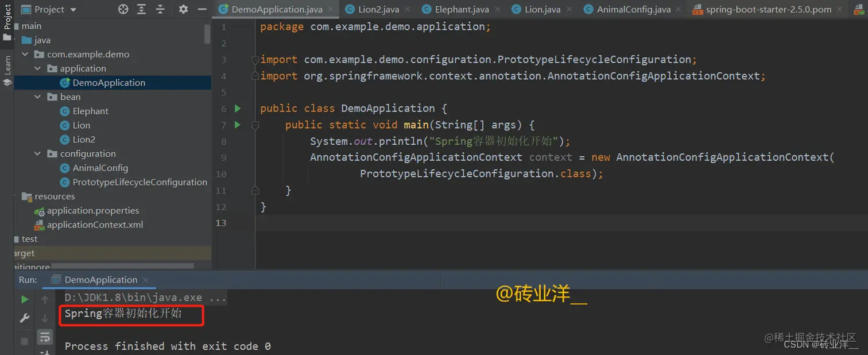Switch to the spring-boot-starter-2.5.0.pom tab
The width and height of the screenshot is (868, 355).
point(768,9)
